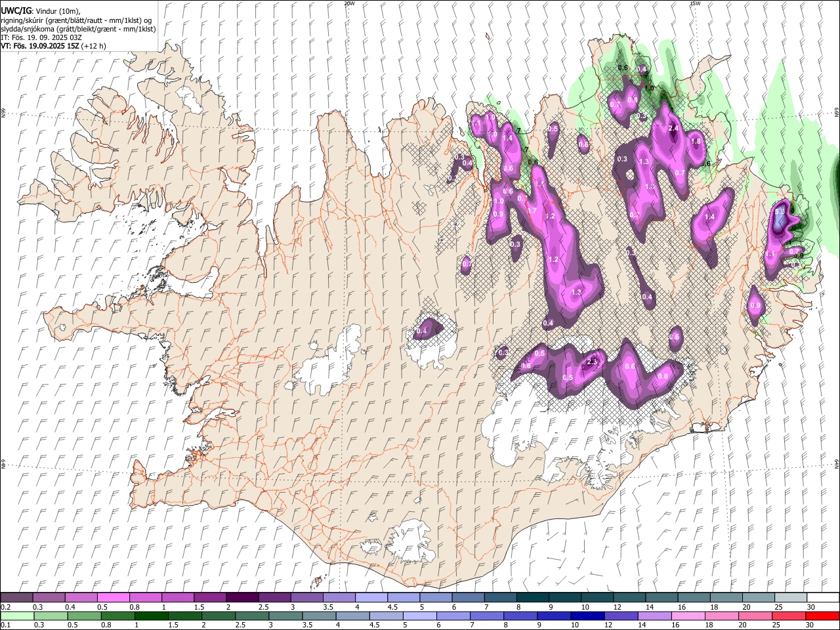
Task: Click the red-pink 25 swatch in lower legend row
Action: [x=789, y=616]
